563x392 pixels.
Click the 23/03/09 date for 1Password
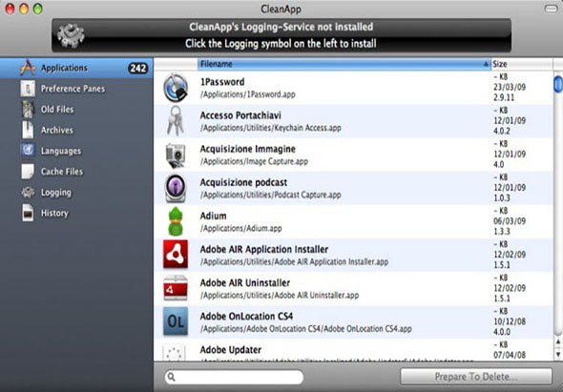(x=510, y=87)
